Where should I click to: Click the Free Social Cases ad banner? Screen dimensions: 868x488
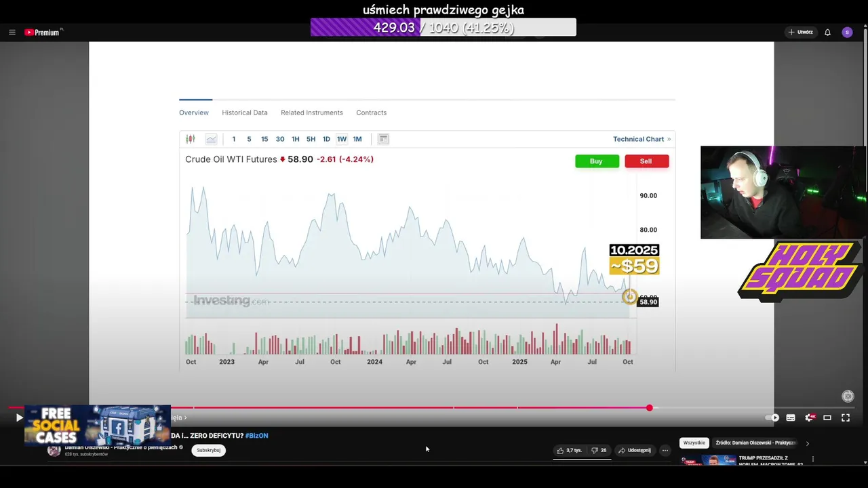(98, 426)
